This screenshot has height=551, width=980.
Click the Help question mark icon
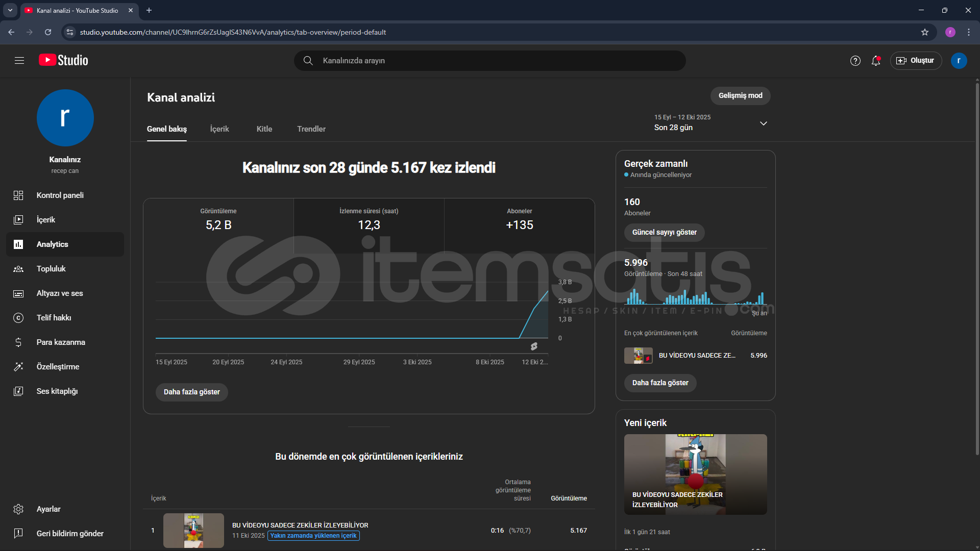pos(855,61)
